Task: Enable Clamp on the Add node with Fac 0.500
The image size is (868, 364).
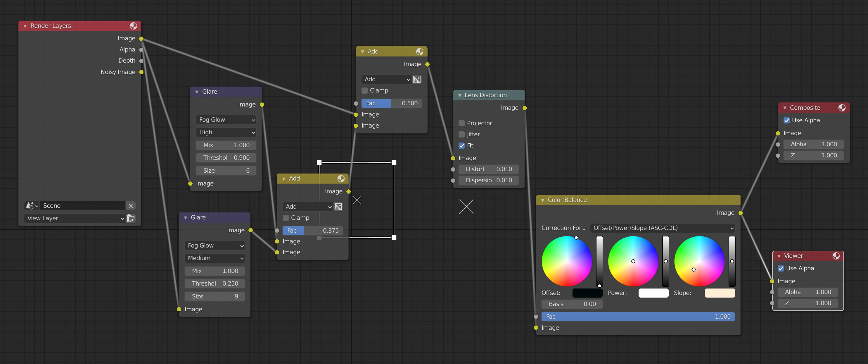Action: [364, 90]
